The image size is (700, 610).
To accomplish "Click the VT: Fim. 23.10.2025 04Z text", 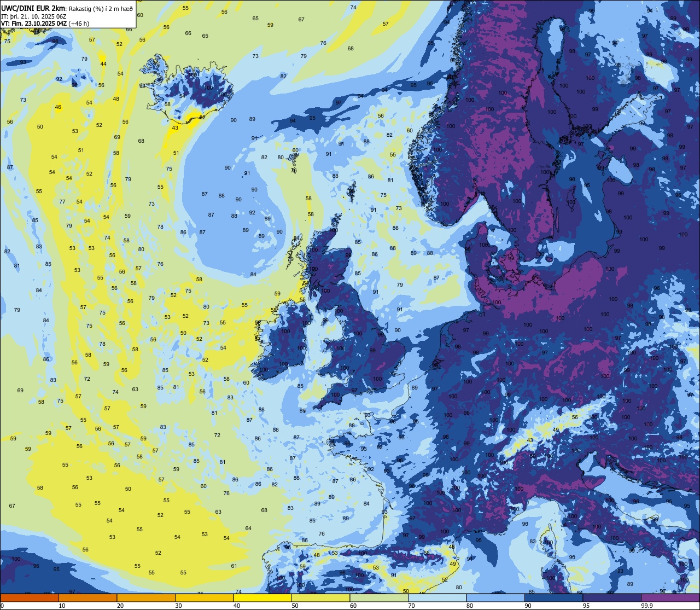I will click(x=34, y=24).
